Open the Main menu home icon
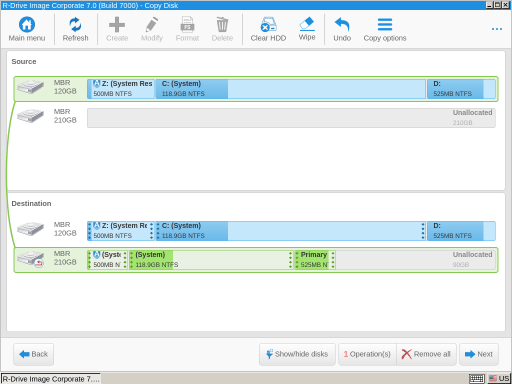The image size is (512, 384). (27, 29)
